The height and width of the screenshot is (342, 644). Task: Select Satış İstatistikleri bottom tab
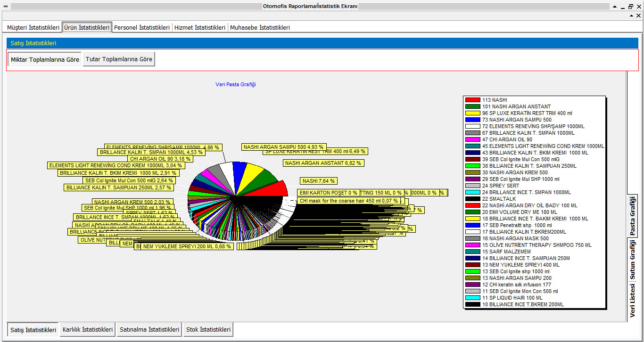point(33,330)
